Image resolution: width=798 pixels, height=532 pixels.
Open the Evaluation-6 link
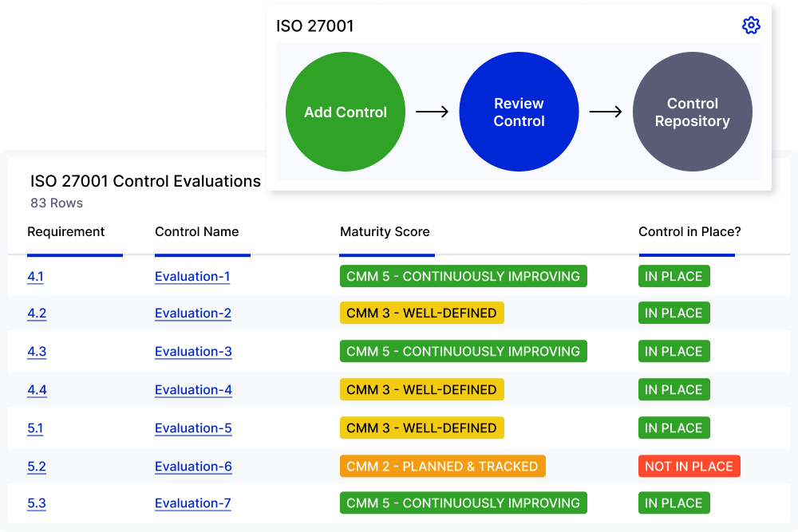193,467
